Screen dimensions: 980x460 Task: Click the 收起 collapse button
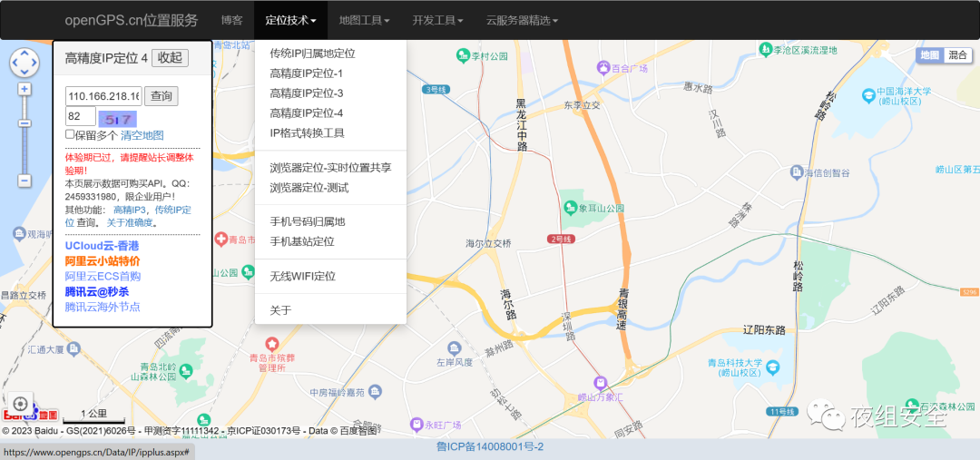[x=170, y=57]
